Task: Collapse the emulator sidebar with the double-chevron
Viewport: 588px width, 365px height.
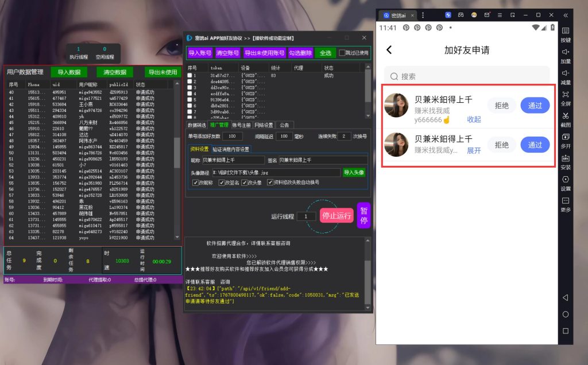Action: click(566, 15)
